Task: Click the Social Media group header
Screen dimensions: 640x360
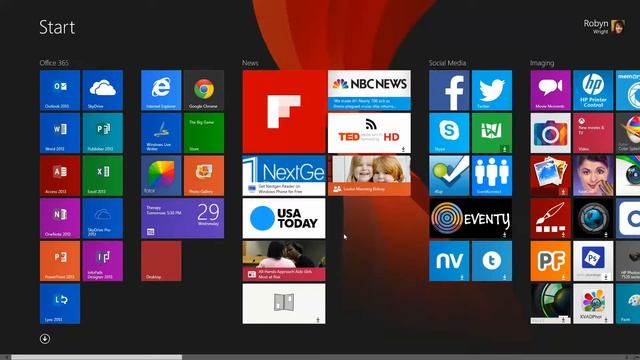Action: coord(447,63)
